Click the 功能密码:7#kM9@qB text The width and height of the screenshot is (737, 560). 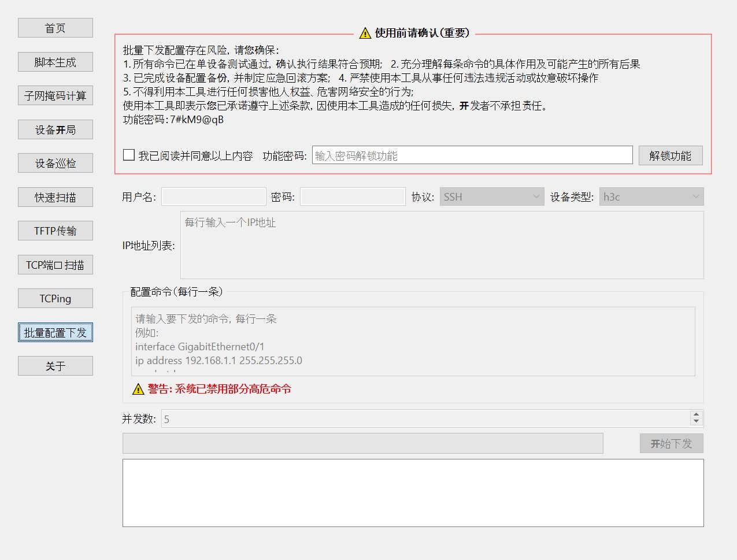click(173, 120)
